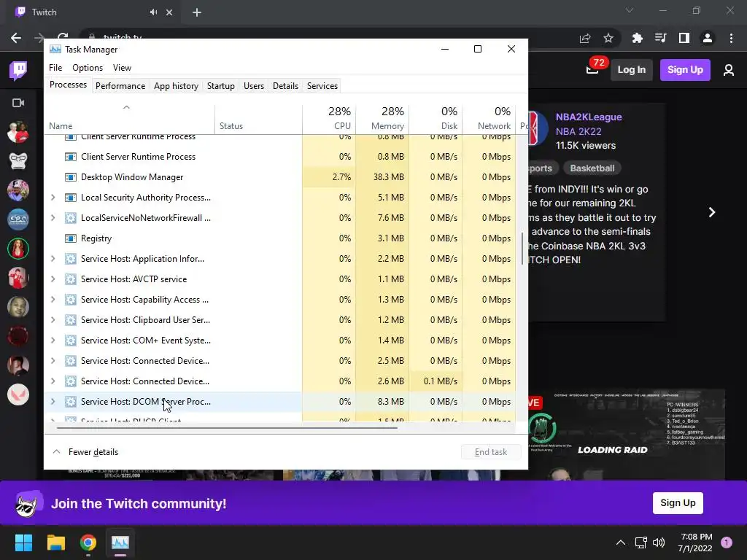The height and width of the screenshot is (560, 747).
Task: Switch to the Performance tab
Action: (x=120, y=86)
